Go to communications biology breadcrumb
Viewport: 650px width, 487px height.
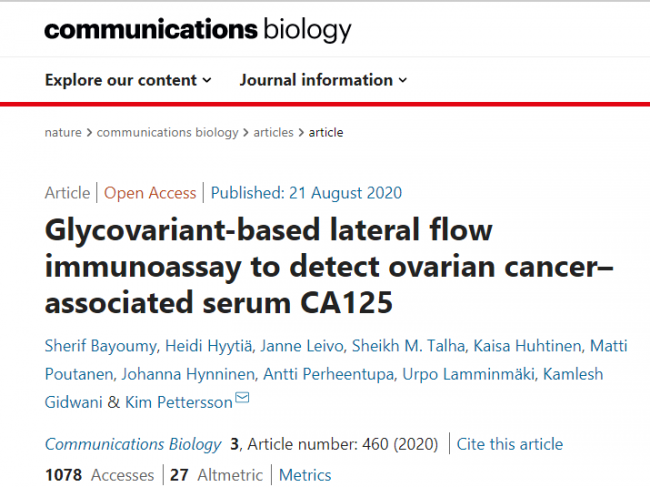pos(167,133)
